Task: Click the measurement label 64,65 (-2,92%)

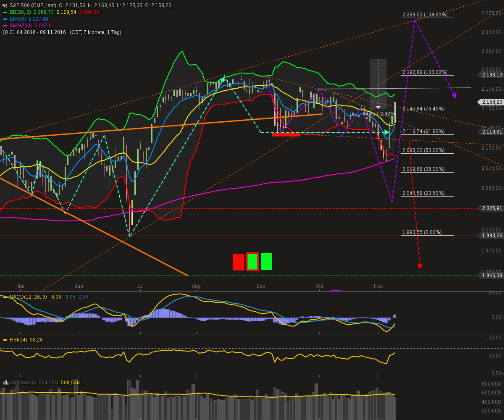Action: coord(379,114)
